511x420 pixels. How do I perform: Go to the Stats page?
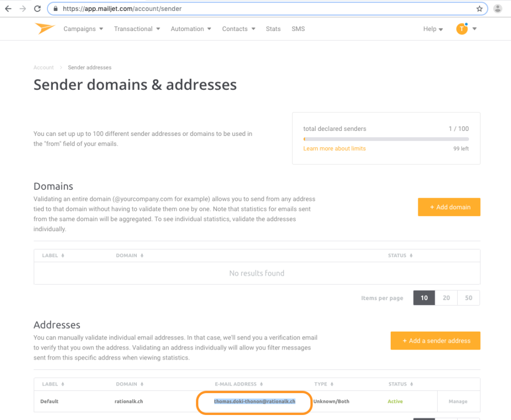click(273, 29)
